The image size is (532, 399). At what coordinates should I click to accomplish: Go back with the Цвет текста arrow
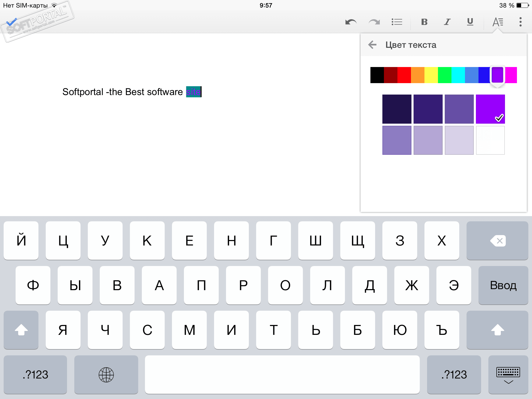click(x=372, y=45)
